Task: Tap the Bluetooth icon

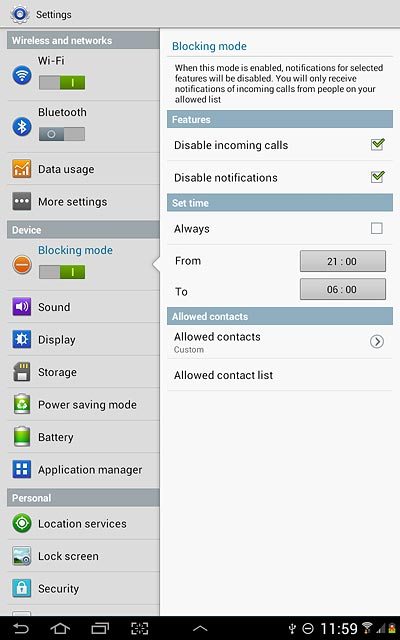Action: tap(22, 127)
